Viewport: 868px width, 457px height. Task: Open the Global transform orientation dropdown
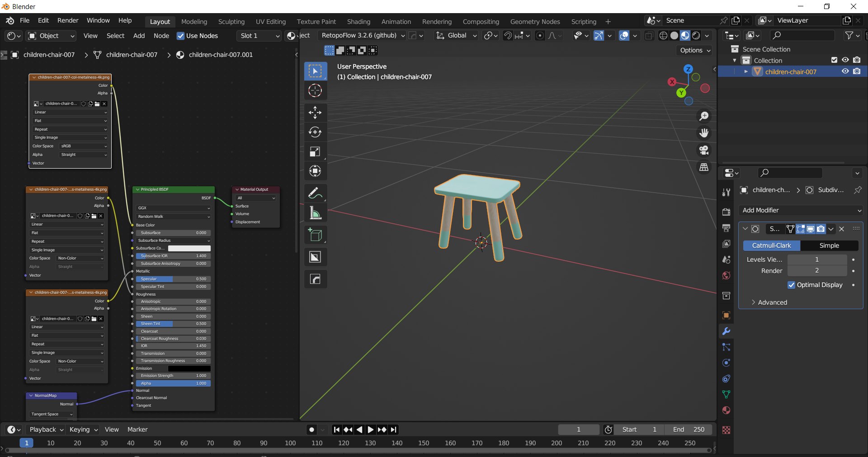coord(456,36)
